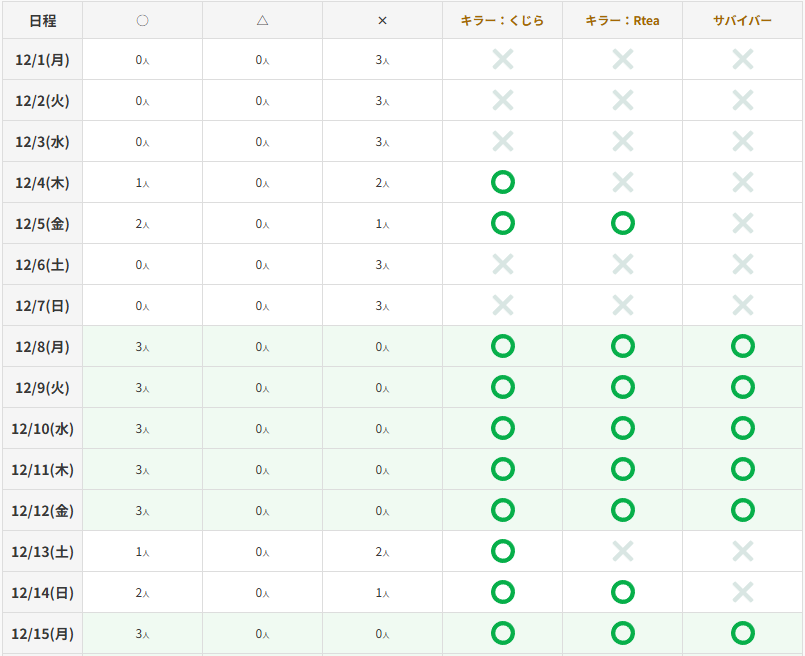Select the 12/3(水) date row header
The width and height of the screenshot is (805, 656).
[43, 142]
